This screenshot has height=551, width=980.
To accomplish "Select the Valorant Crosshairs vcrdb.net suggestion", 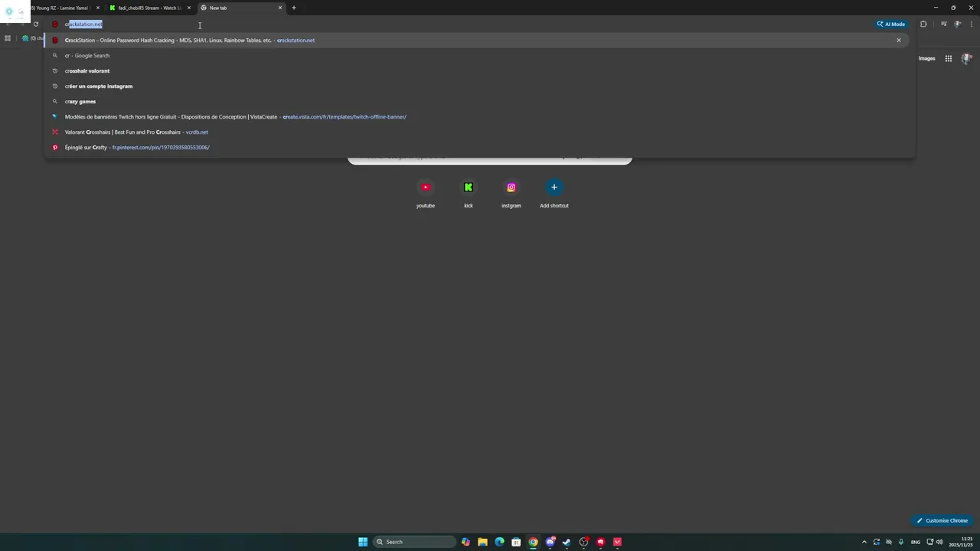I will tap(476, 132).
